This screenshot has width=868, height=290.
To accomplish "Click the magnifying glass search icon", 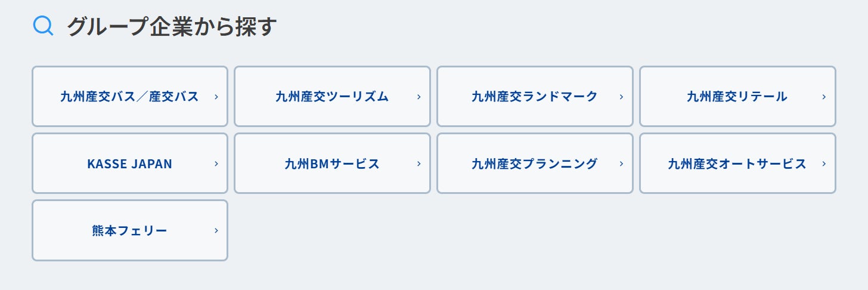I will pyautogui.click(x=44, y=26).
